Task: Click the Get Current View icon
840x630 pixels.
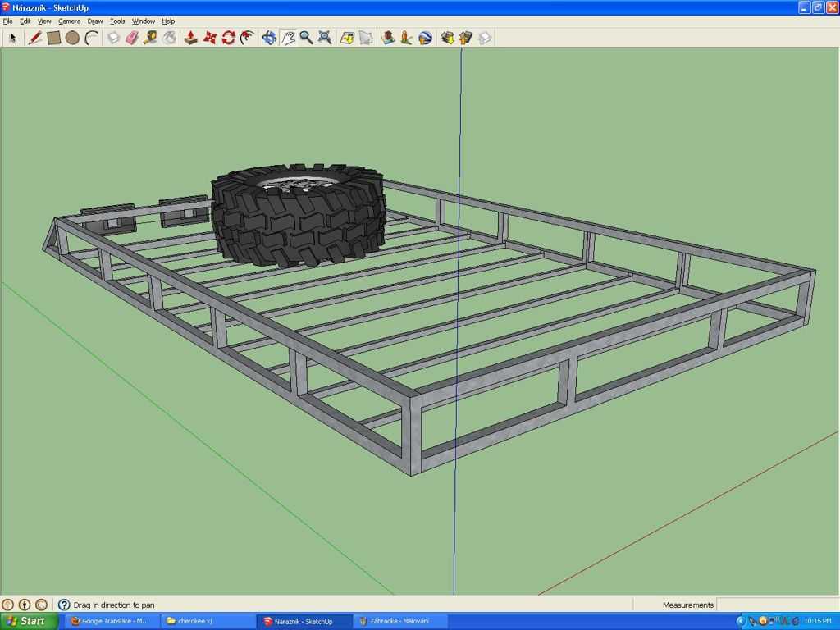Action: 347,38
